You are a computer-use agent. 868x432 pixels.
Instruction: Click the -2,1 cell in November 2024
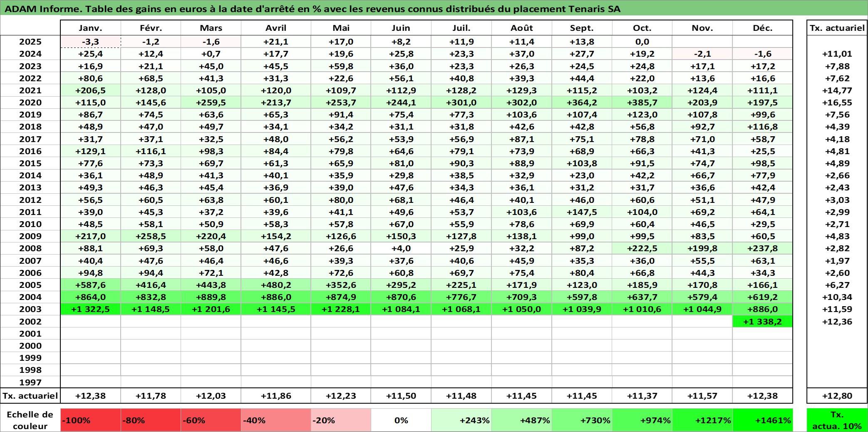702,54
